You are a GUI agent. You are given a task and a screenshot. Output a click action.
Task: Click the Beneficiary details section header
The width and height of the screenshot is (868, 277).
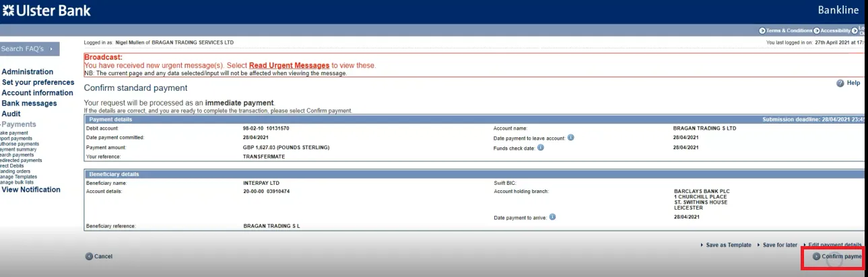(474, 174)
